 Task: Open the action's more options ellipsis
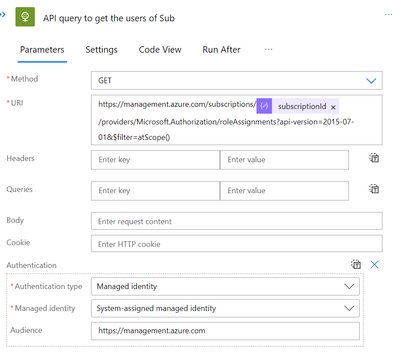388,15
